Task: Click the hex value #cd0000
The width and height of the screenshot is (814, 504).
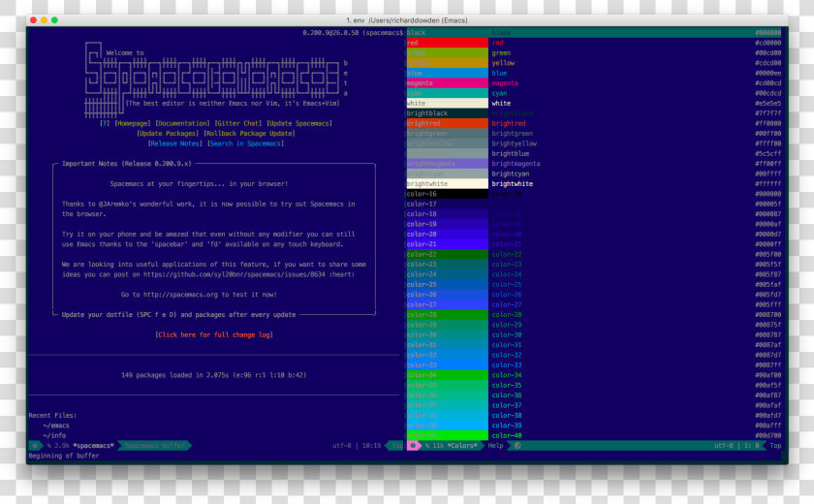Action: pos(767,43)
